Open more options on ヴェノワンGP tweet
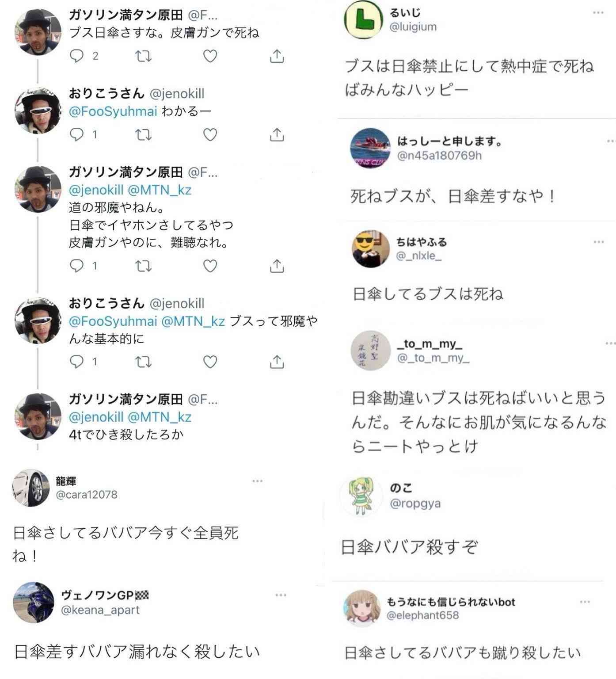The width and height of the screenshot is (616, 679). [x=281, y=595]
